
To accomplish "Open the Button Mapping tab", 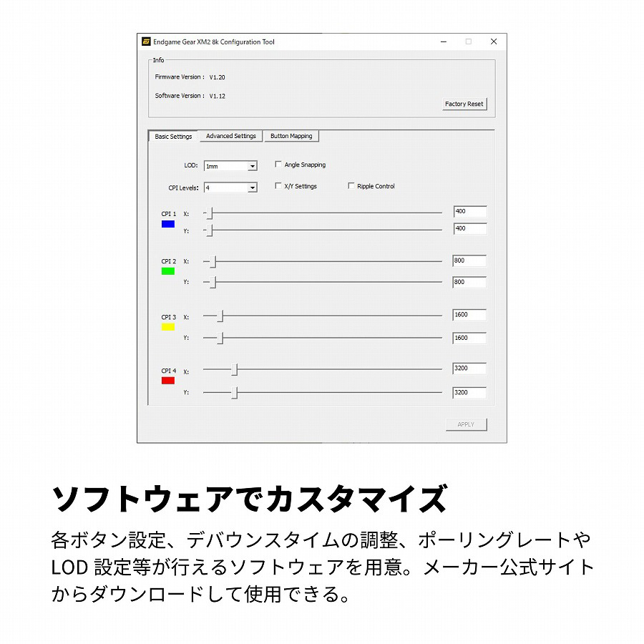I will [291, 136].
